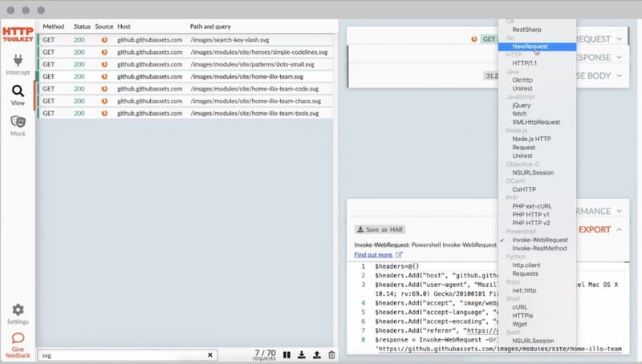
Task: Choose RestSharp from the format list
Action: click(526, 30)
